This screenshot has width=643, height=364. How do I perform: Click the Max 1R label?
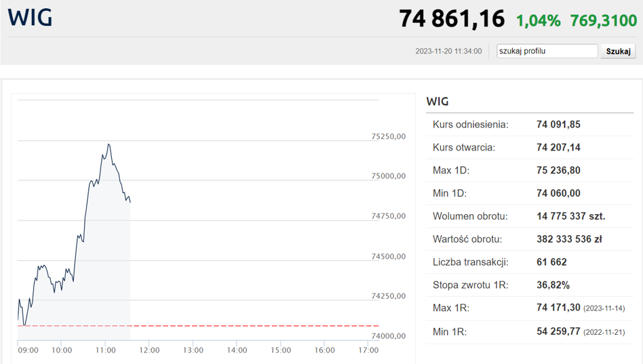(x=451, y=308)
